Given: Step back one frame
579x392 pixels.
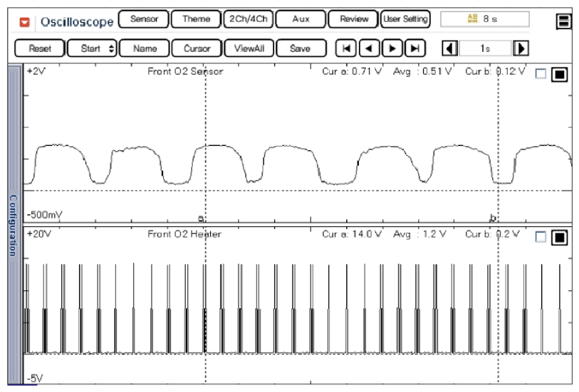Looking at the screenshot, I should 369,49.
